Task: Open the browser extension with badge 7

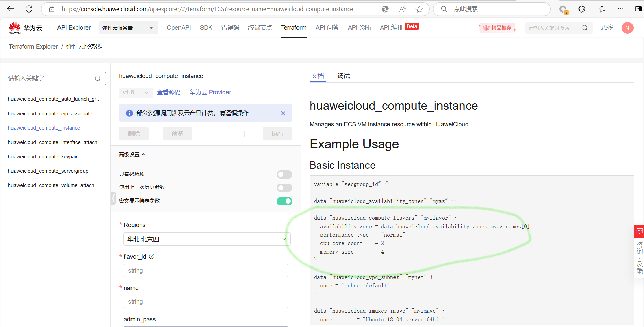Action: (564, 10)
